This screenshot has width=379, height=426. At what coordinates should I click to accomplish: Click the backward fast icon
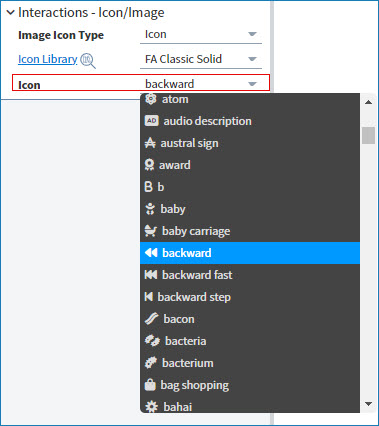tap(151, 275)
